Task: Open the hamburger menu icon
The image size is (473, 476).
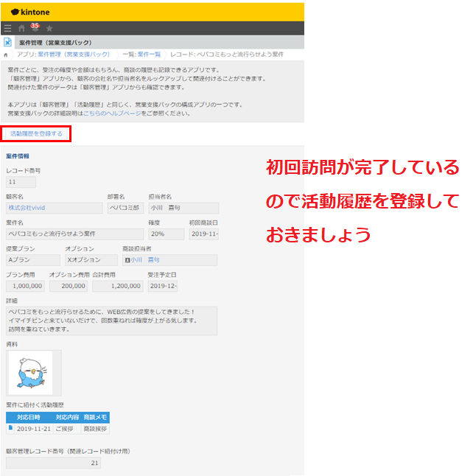Action: (x=7, y=29)
